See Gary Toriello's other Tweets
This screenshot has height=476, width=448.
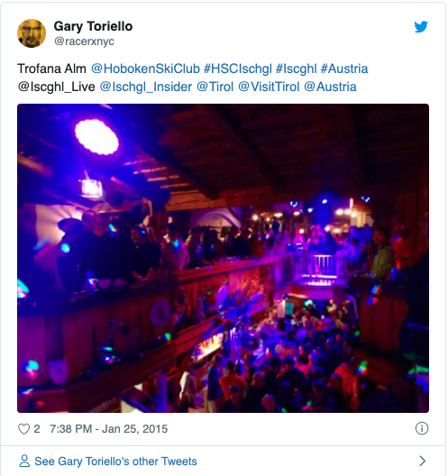[115, 462]
